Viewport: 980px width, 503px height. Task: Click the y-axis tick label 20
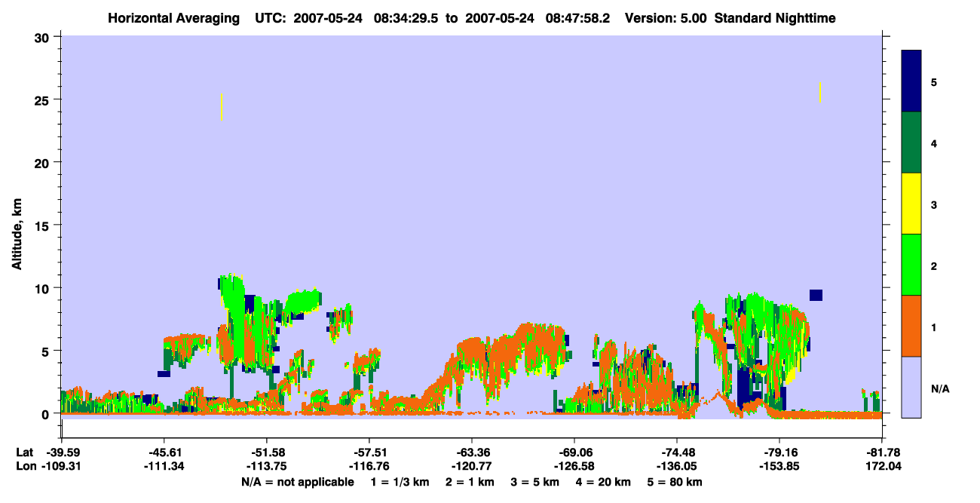point(44,162)
